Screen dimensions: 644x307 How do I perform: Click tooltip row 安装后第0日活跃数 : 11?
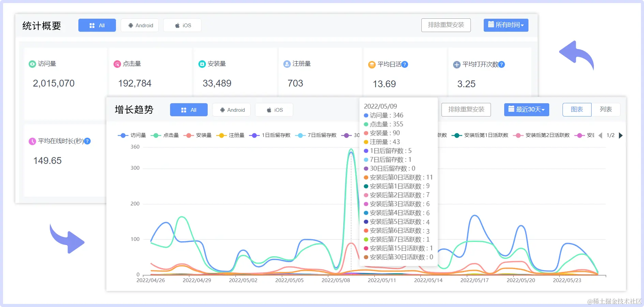(x=398, y=177)
